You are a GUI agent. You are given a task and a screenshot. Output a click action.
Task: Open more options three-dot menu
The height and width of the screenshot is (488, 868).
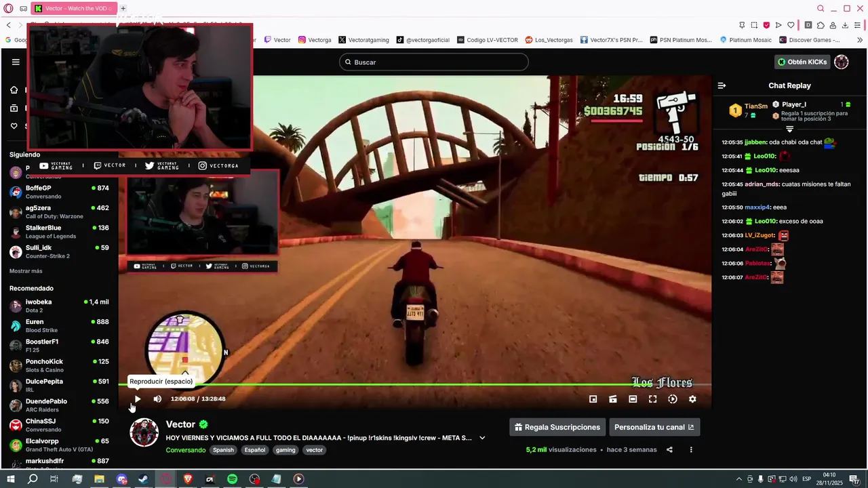(x=691, y=449)
